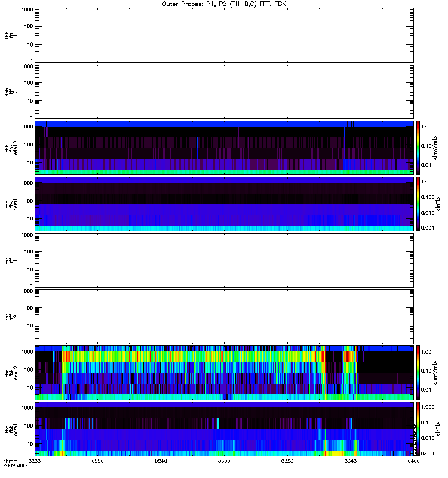Click the 'hhmm' axis unit label

10,461
